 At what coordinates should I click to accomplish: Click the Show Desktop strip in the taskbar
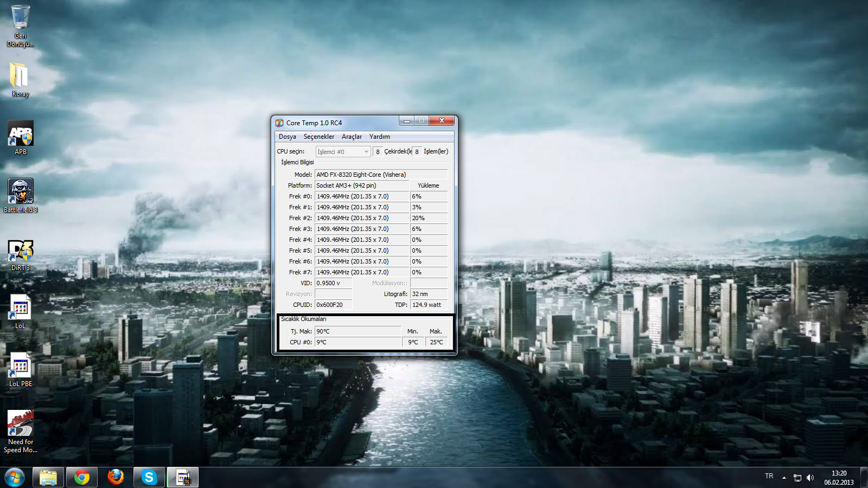point(864,478)
